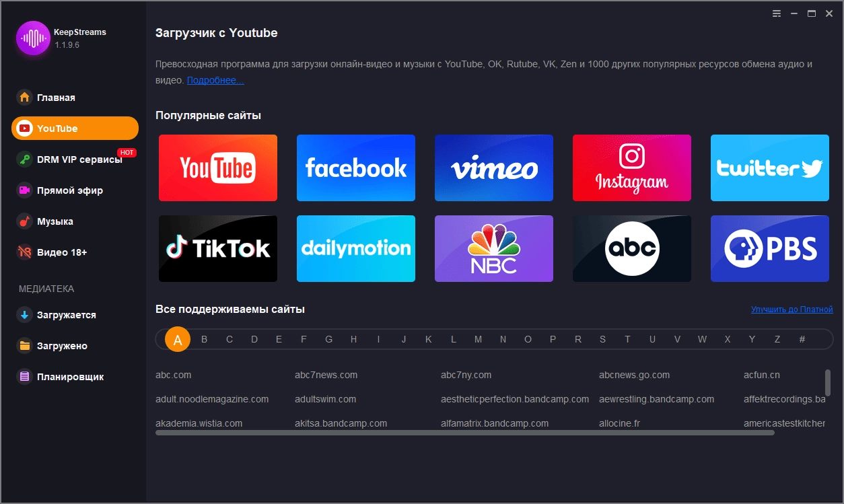Select letter H in alphabet filter
Viewport: 844px width, 504px height.
coord(353,340)
